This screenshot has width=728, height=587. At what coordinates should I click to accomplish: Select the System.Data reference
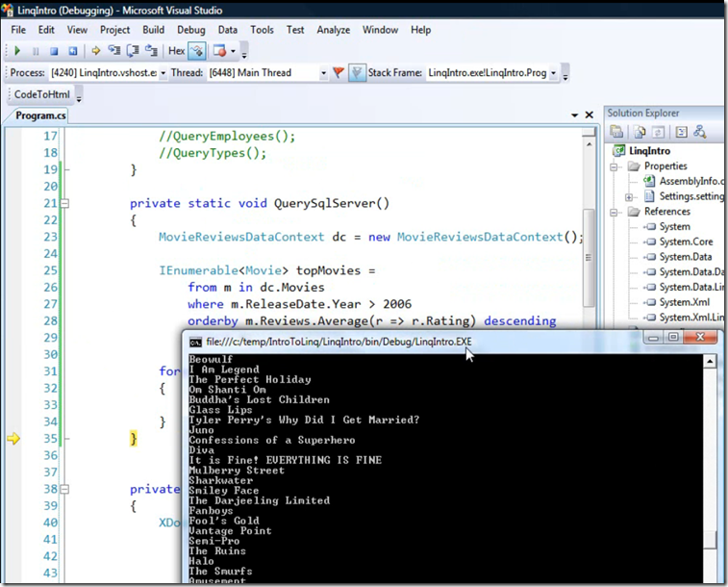[686, 257]
